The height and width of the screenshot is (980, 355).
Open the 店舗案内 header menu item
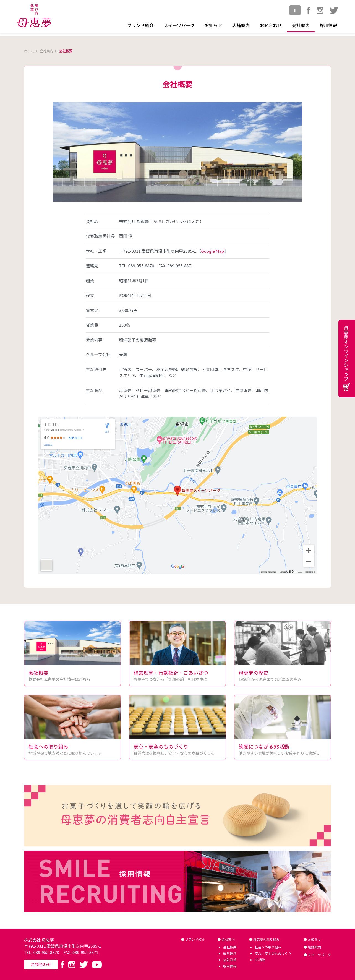point(241,25)
